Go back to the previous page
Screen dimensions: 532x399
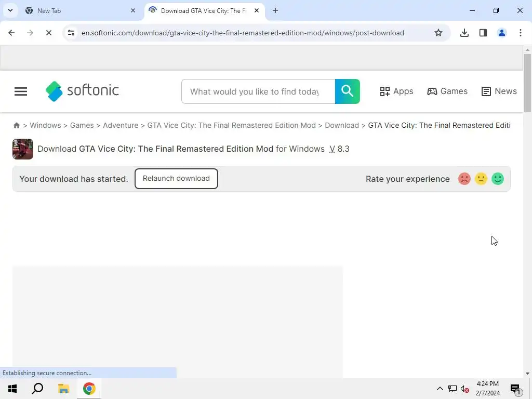point(11,33)
